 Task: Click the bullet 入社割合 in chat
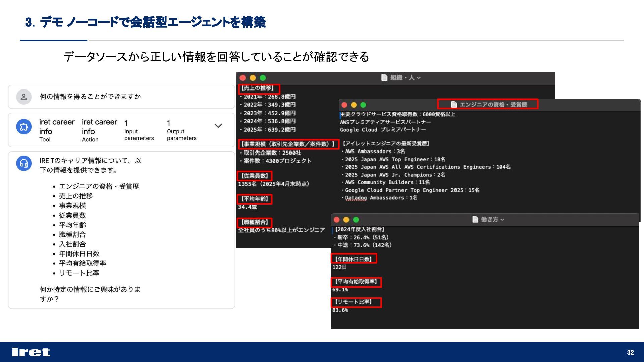click(72, 244)
